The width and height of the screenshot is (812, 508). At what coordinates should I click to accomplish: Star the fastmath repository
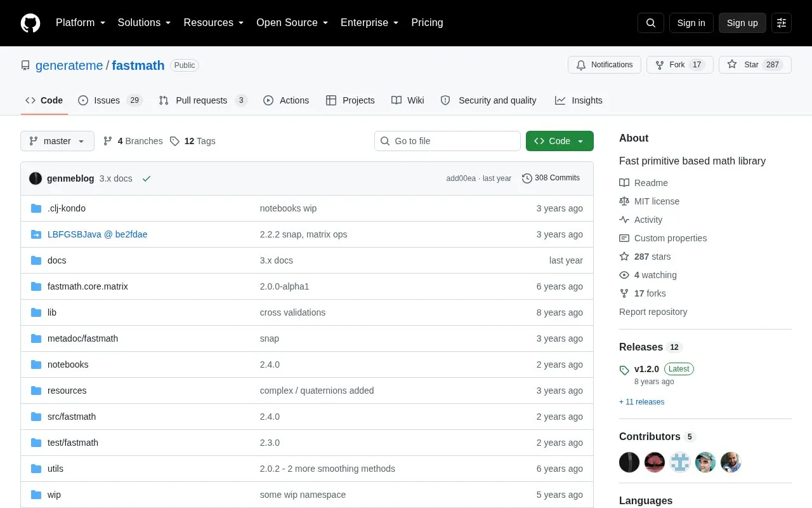[x=755, y=65]
